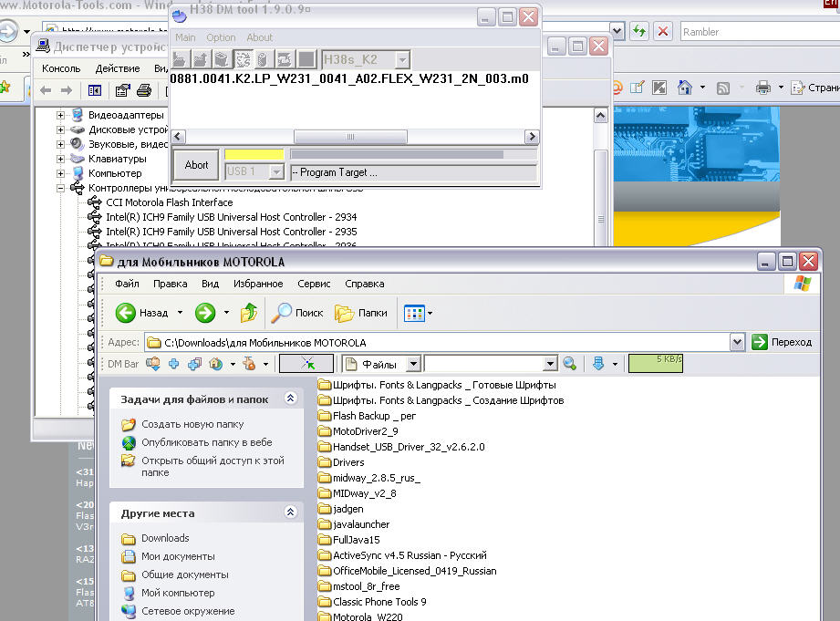The image size is (840, 621).
Task: Open the browser Home page icon
Action: [685, 88]
